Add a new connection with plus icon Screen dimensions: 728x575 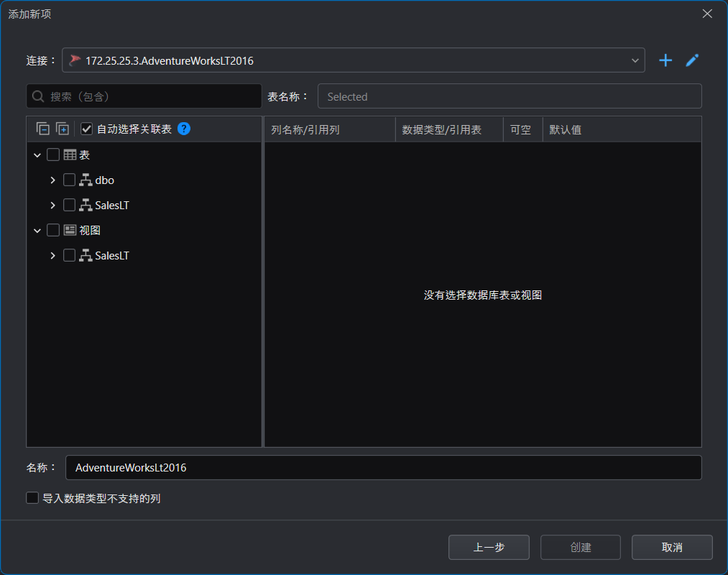(x=665, y=60)
